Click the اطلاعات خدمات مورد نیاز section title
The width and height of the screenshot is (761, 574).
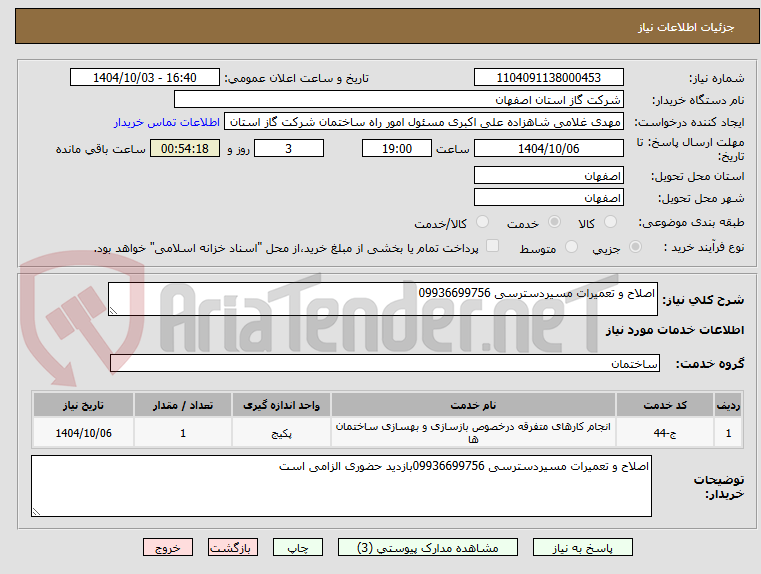pyautogui.click(x=675, y=330)
